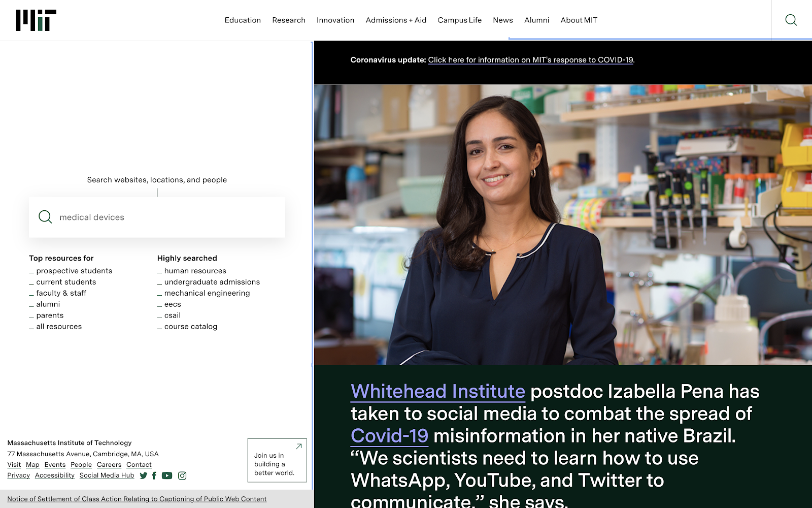The height and width of the screenshot is (508, 812).
Task: Click arrow icon in Join us card
Action: click(299, 446)
